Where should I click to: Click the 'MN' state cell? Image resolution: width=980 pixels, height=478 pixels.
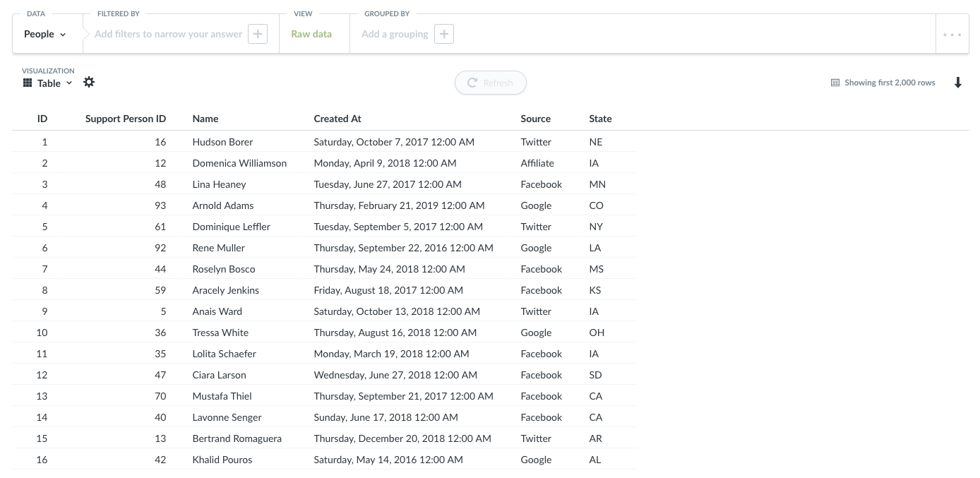point(597,184)
